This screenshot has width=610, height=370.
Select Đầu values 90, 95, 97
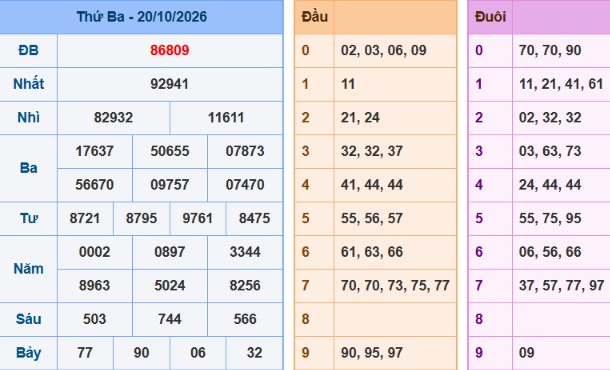[372, 352]
